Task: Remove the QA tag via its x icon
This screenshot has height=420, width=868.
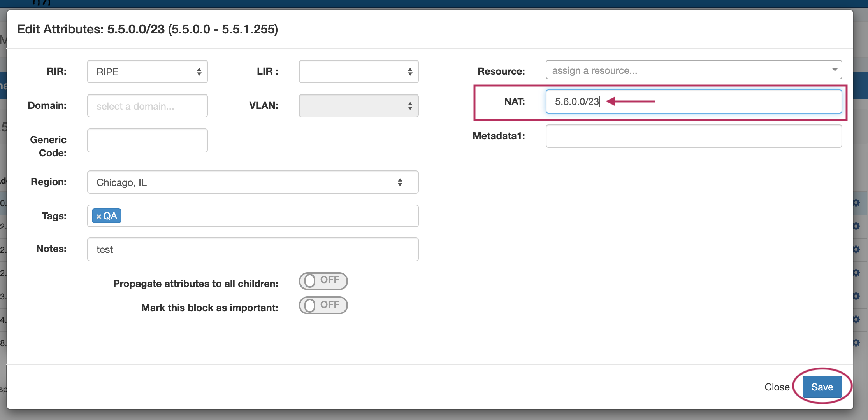Action: (98, 217)
